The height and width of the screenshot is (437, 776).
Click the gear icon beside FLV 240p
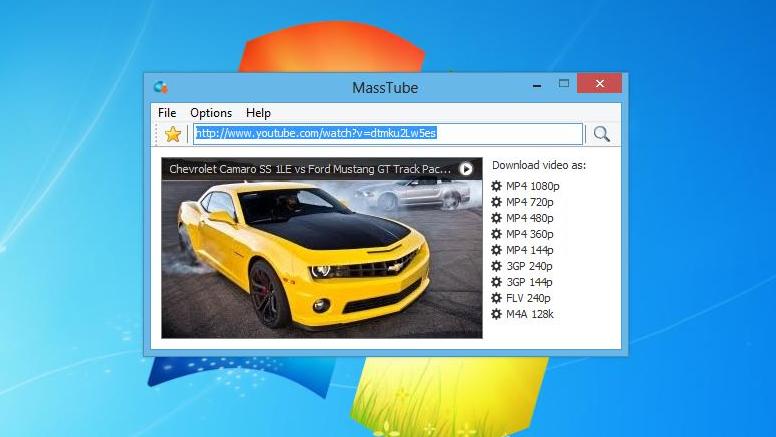pos(496,298)
